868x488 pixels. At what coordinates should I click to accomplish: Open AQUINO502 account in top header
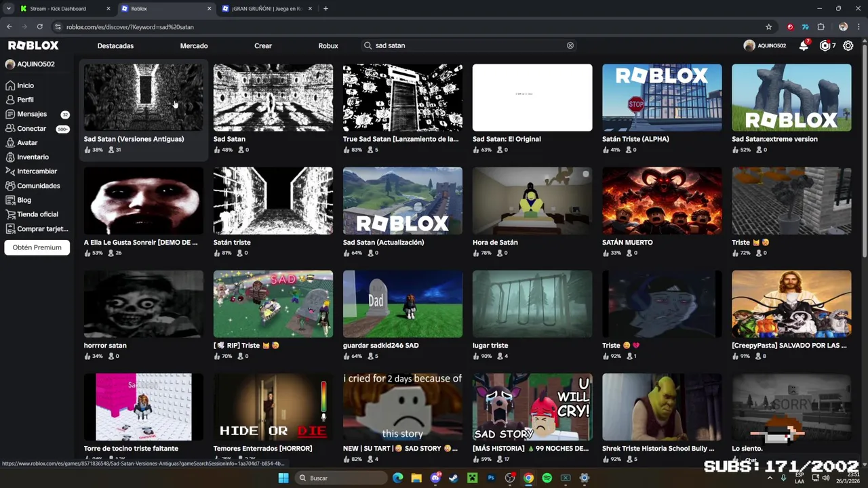[765, 45]
